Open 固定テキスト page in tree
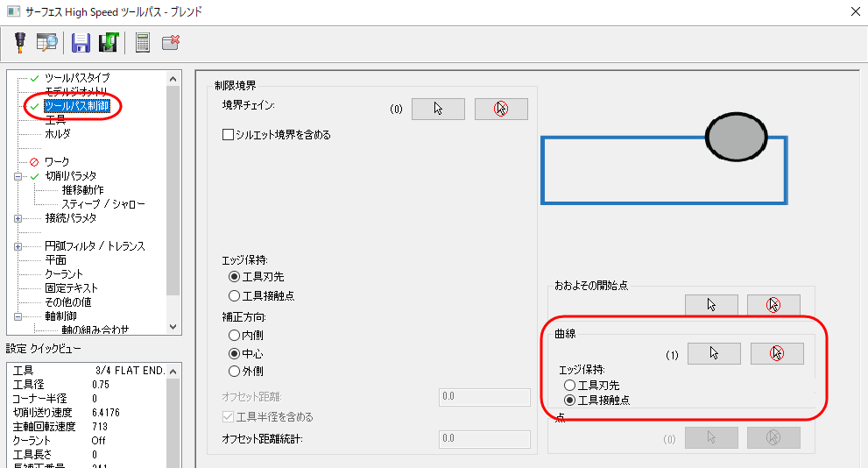The height and width of the screenshot is (468, 868). [x=72, y=288]
